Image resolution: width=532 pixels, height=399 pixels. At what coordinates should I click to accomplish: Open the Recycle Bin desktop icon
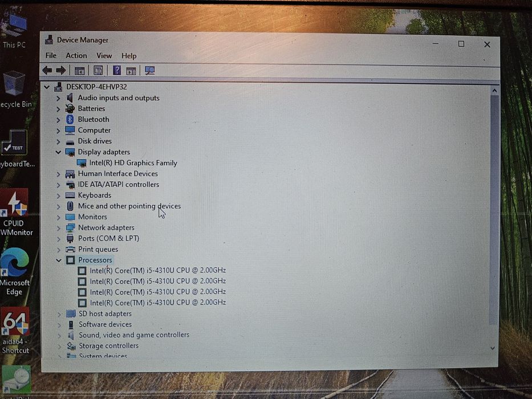15,89
